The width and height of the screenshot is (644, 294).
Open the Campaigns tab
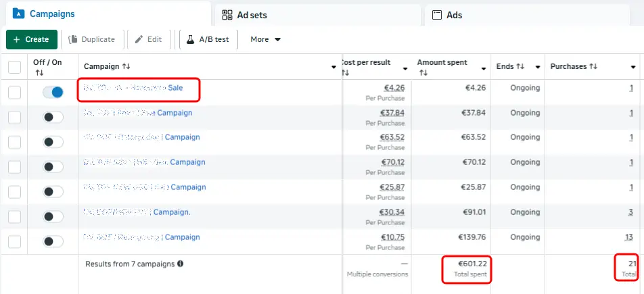coord(108,14)
